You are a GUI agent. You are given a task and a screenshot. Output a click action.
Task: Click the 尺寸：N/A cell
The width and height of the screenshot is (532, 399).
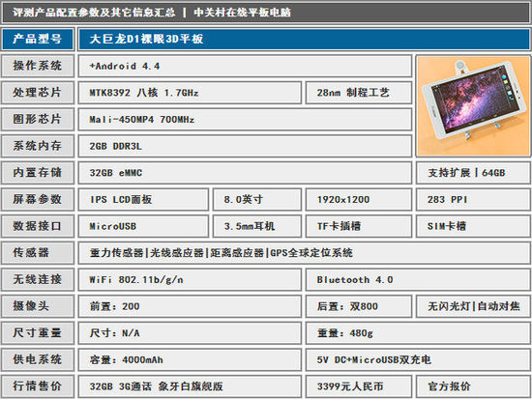(190, 333)
